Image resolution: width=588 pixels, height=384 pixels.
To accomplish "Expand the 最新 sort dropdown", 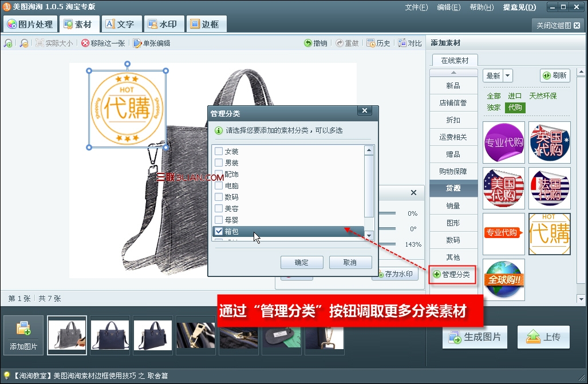I will (508, 76).
